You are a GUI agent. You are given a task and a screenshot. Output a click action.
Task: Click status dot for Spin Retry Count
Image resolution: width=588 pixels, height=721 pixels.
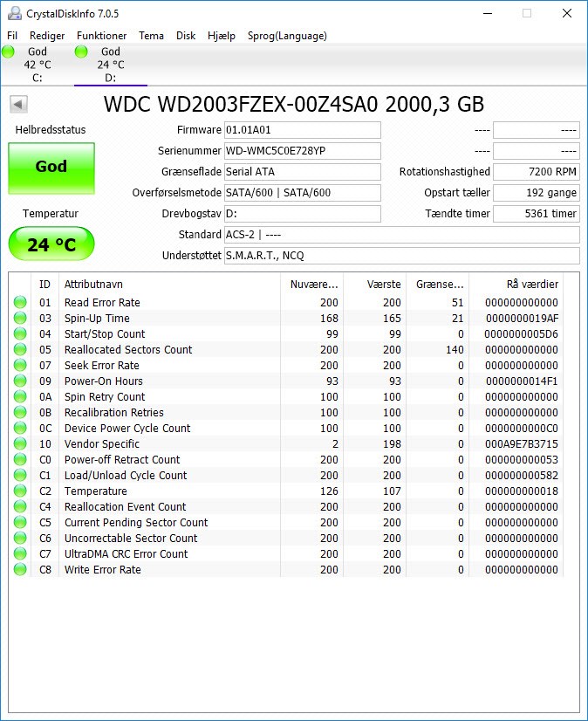tap(20, 396)
